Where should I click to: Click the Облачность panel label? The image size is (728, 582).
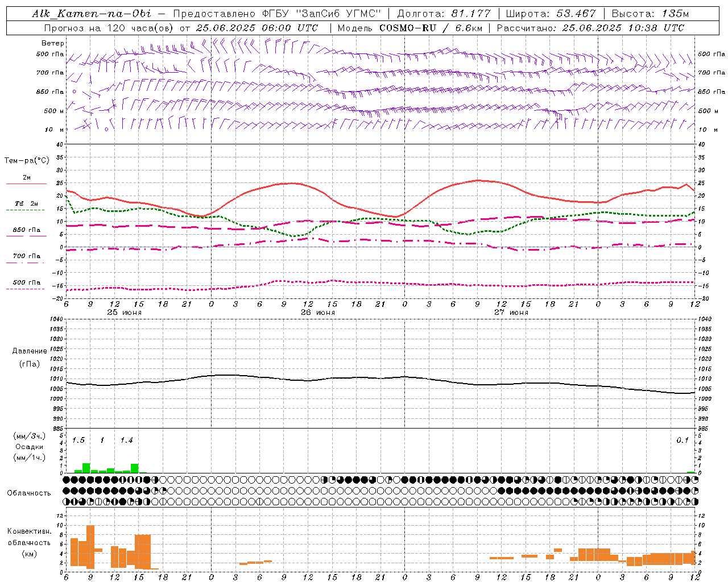point(29,493)
